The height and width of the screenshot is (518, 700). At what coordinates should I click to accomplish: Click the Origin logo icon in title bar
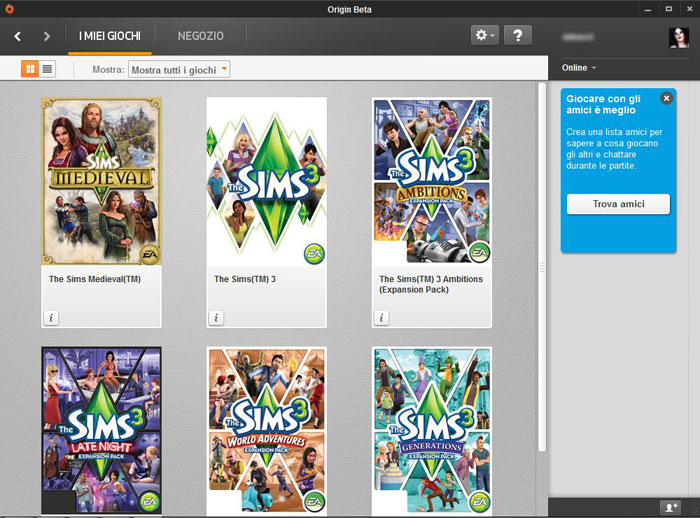[x=9, y=9]
